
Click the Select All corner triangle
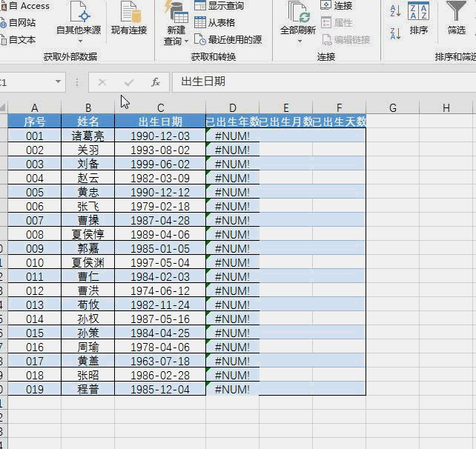click(3, 107)
